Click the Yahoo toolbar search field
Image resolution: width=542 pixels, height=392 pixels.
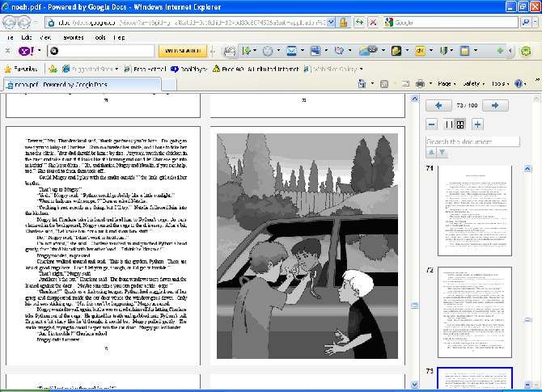pyautogui.click(x=101, y=51)
